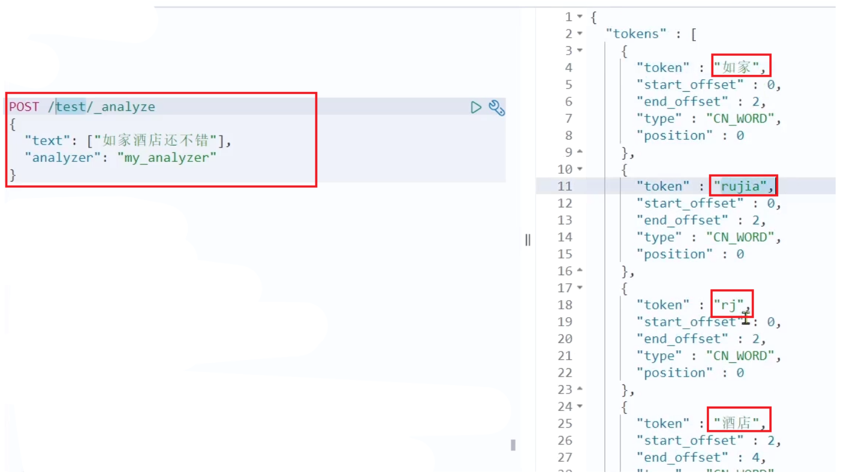Fold the rj token object at line 17
Image resolution: width=868 pixels, height=475 pixels.
click(x=580, y=288)
